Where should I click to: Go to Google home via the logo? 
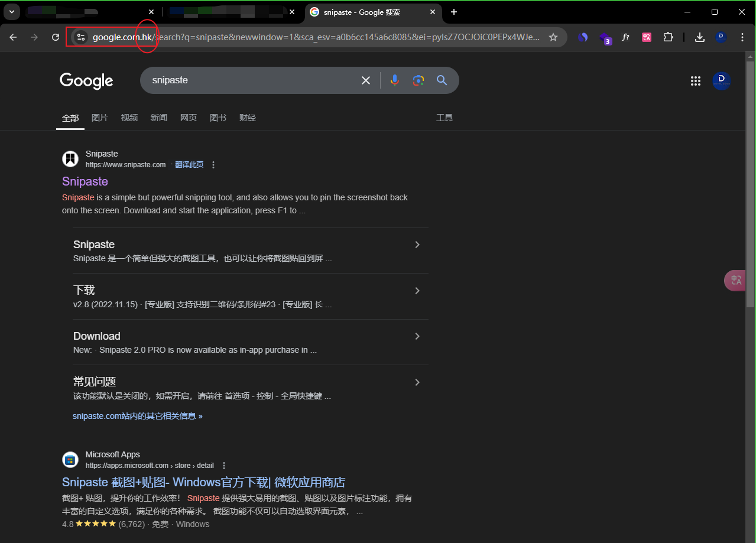(x=86, y=81)
